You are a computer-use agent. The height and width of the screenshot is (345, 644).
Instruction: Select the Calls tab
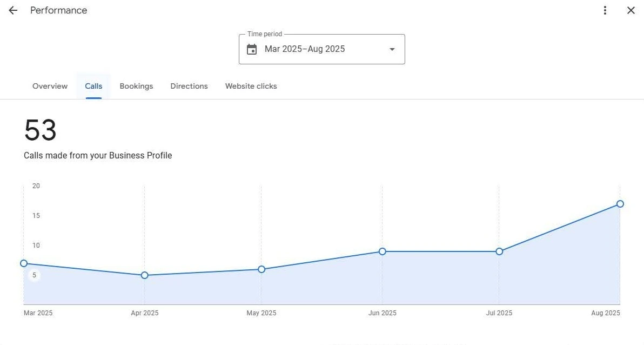93,86
